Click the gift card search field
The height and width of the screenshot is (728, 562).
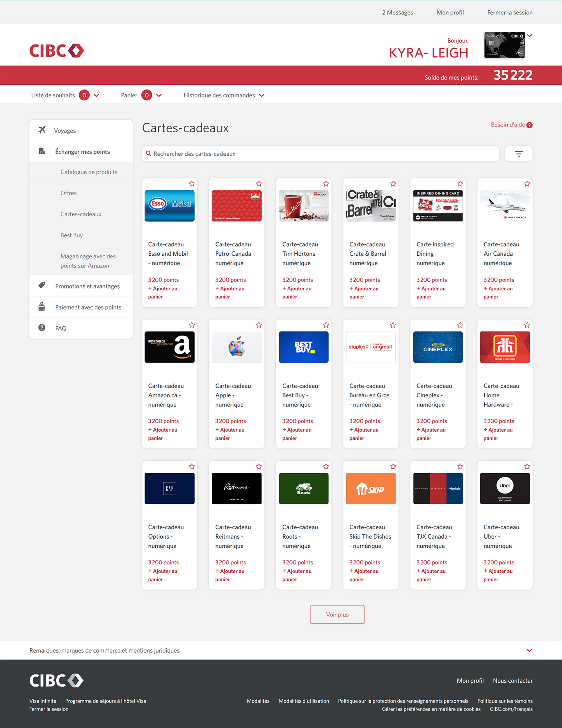coord(321,154)
